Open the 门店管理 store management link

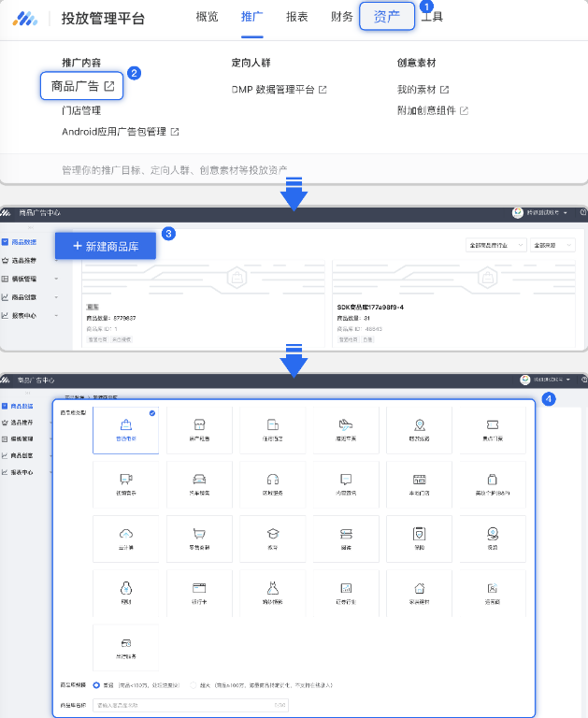coord(81,110)
